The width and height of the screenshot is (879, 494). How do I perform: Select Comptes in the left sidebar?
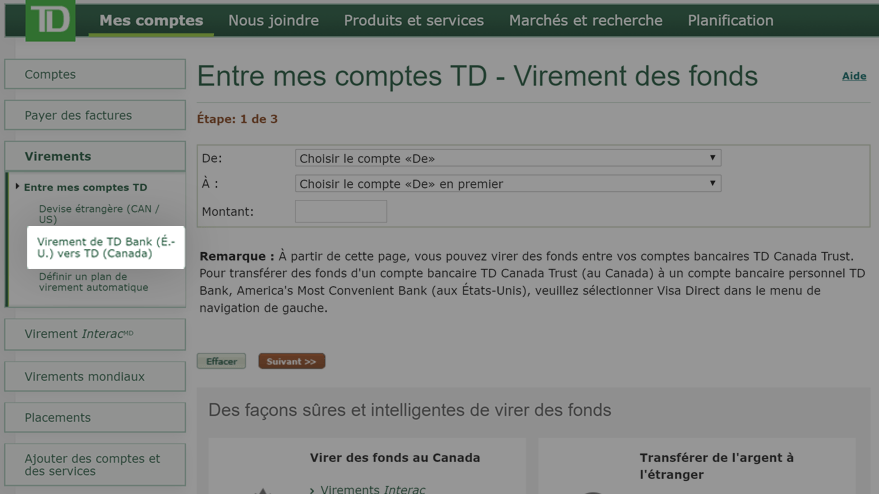click(95, 74)
